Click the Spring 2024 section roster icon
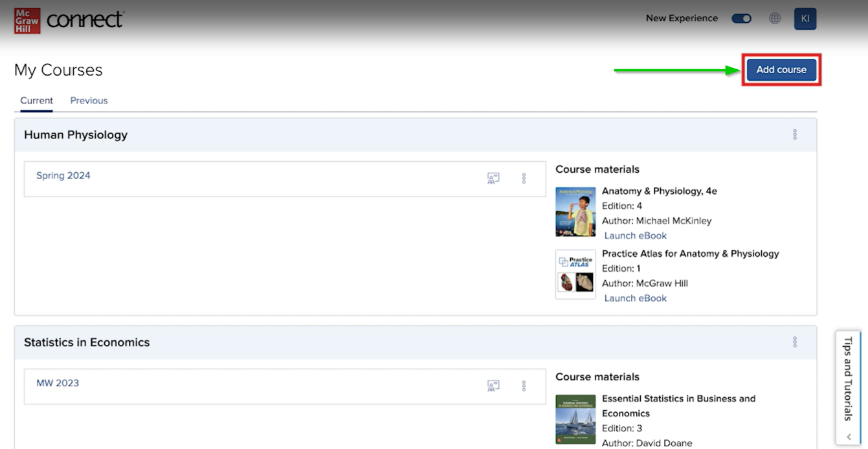 (x=493, y=179)
